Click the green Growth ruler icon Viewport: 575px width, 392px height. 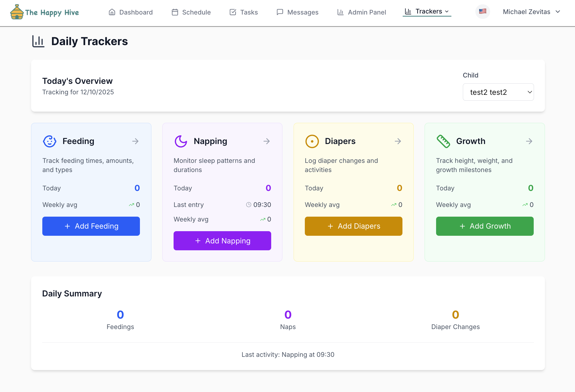click(x=443, y=141)
